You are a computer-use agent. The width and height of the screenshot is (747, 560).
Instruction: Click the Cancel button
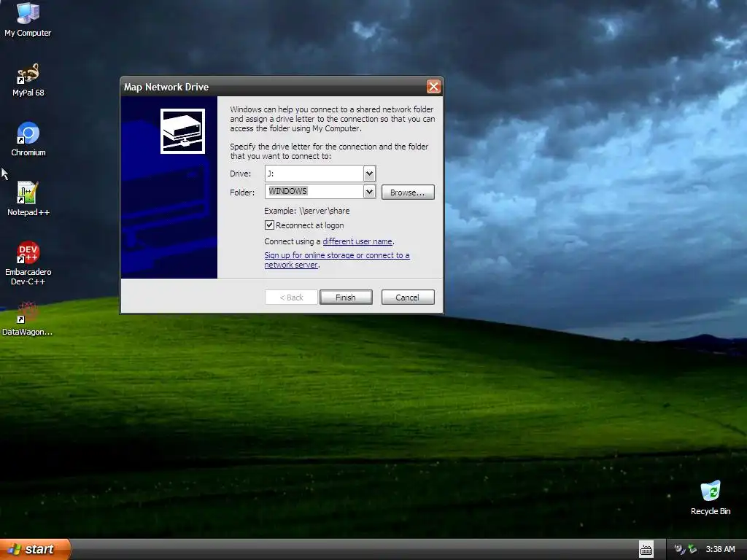tap(408, 297)
